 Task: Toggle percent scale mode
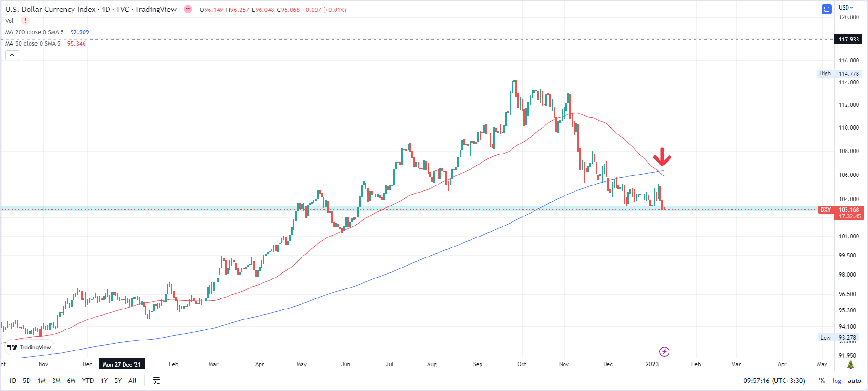click(822, 381)
